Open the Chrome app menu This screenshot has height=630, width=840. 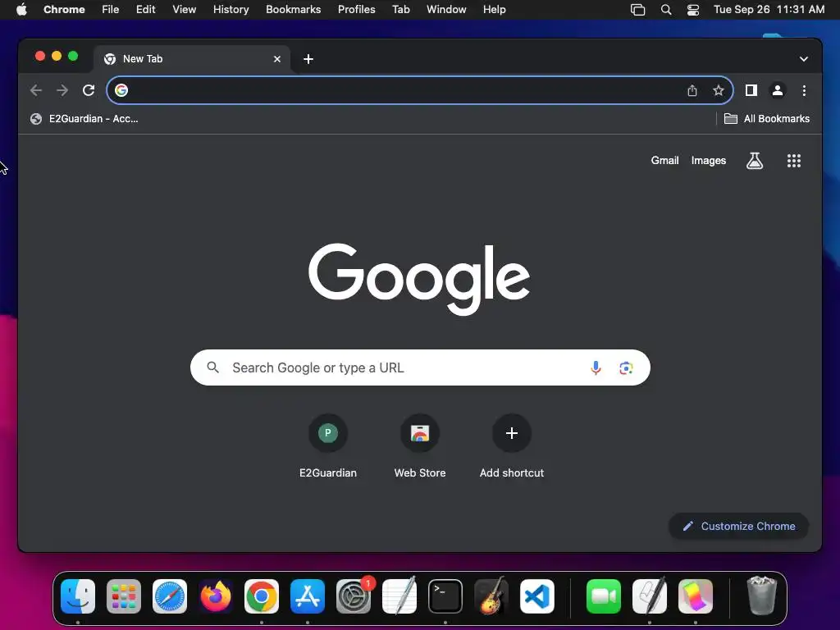coord(64,10)
